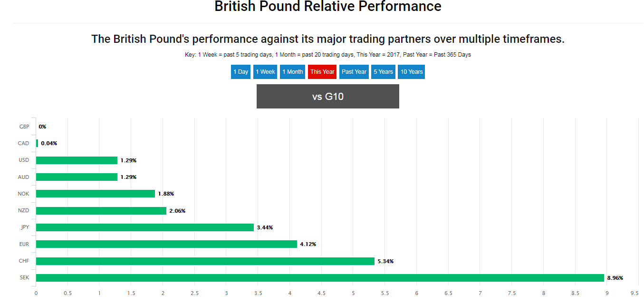
Task: Click the JPY 3.44% bar
Action: coord(145,227)
